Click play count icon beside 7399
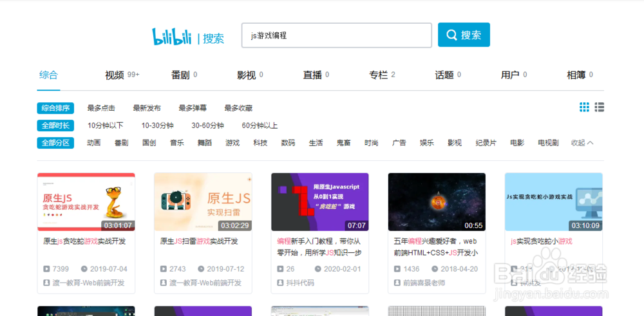 pos(46,269)
